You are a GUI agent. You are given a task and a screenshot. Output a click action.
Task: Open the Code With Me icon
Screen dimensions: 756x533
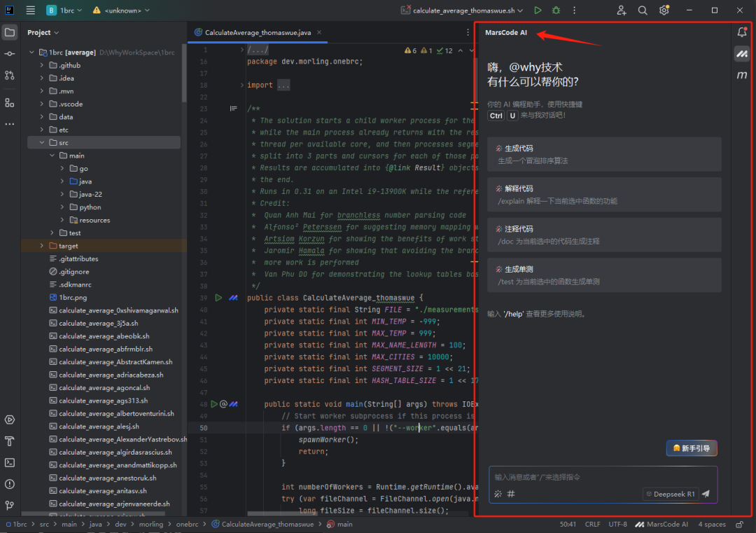tap(622, 10)
